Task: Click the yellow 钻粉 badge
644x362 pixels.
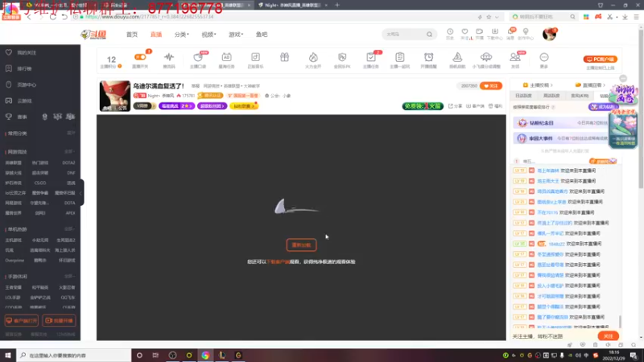Action: 244,106
